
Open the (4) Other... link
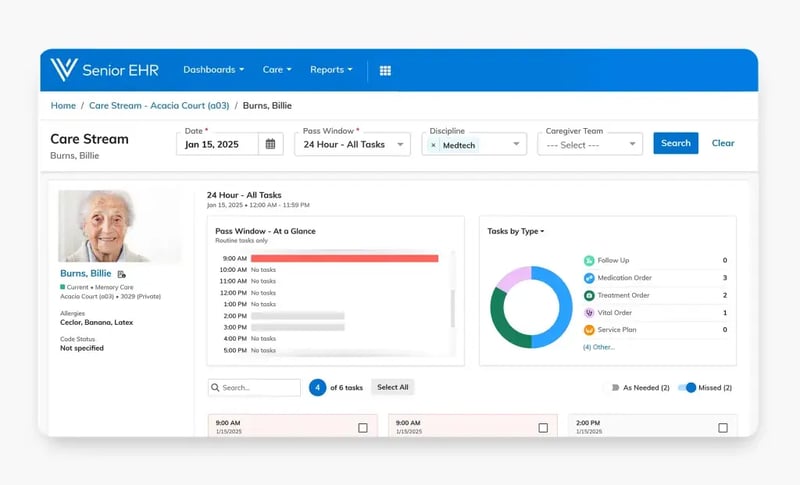tap(598, 347)
